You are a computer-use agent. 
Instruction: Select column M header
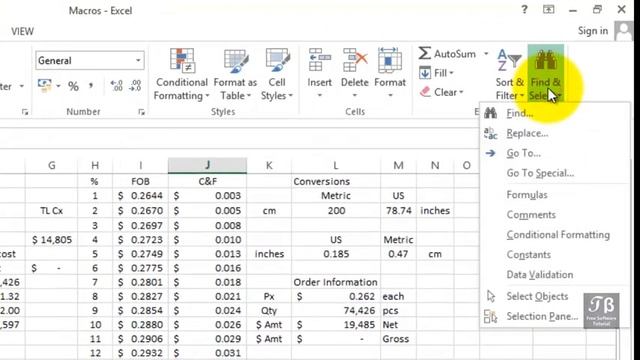pos(398,165)
